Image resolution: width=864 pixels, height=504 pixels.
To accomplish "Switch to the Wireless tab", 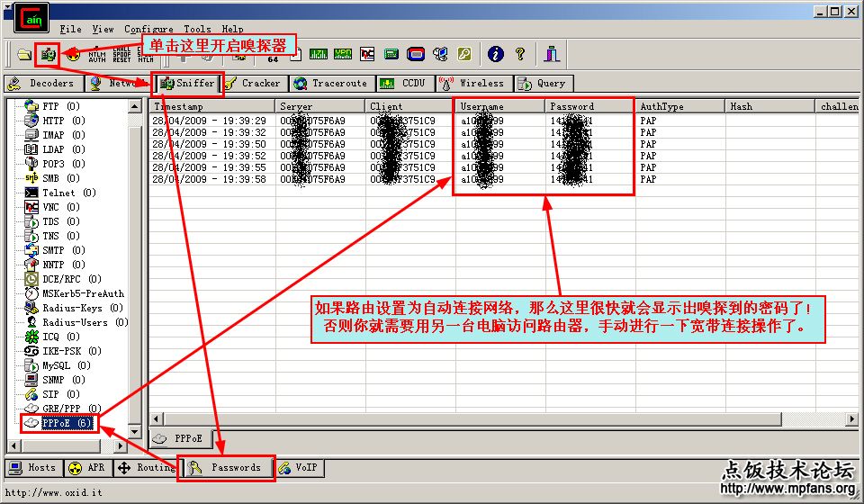I will (474, 83).
